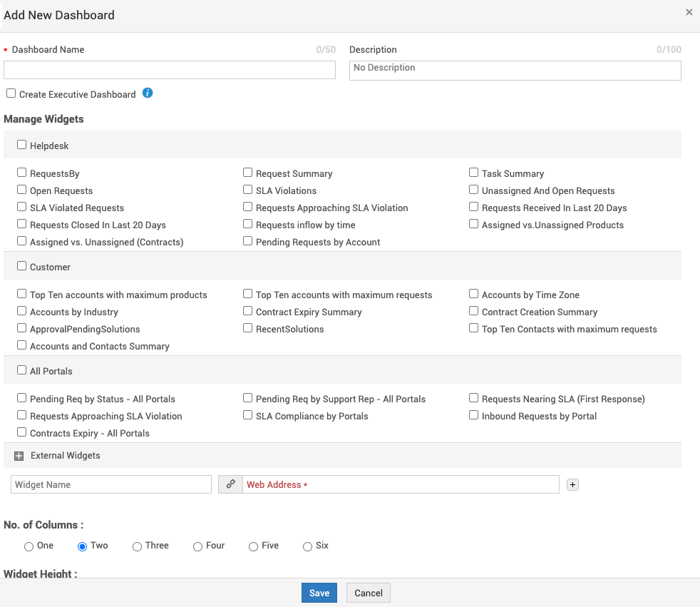
Task: Close the Add New Dashboard dialog
Action: click(689, 12)
